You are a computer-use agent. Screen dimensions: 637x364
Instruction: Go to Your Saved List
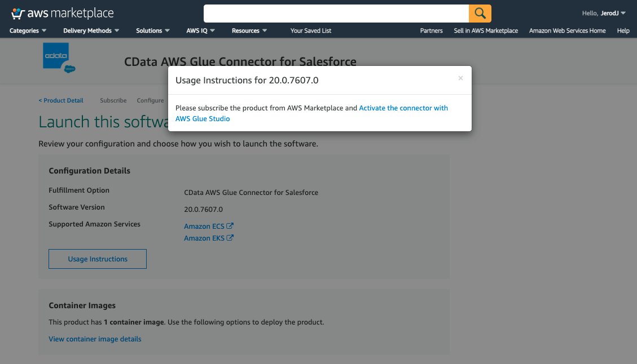pyautogui.click(x=311, y=30)
